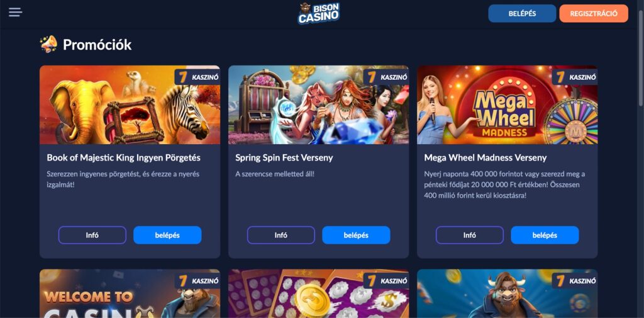Click the Belépés button in the header
This screenshot has height=318, width=644.
click(x=522, y=13)
